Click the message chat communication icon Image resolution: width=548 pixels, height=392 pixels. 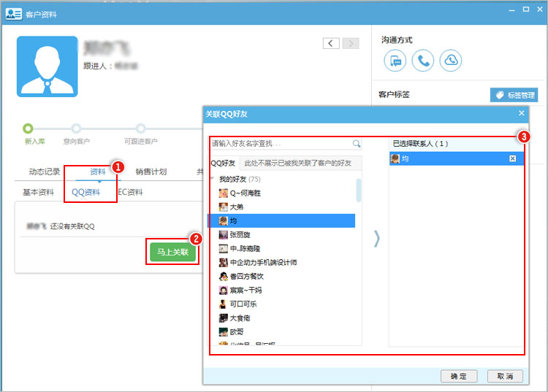click(395, 61)
